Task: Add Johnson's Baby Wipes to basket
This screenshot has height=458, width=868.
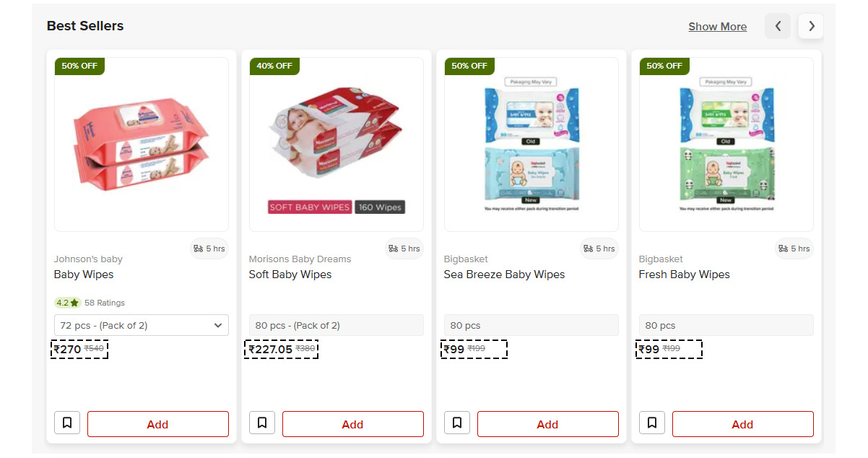Action: click(x=157, y=424)
